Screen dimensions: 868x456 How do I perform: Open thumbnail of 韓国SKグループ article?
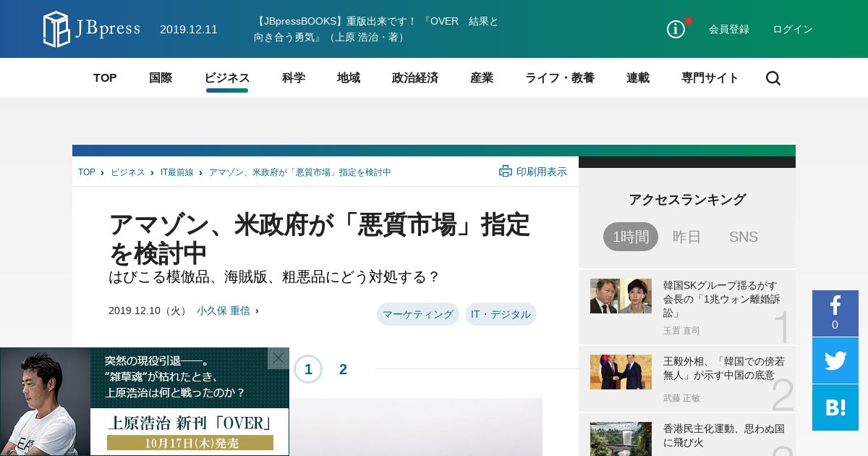[621, 296]
